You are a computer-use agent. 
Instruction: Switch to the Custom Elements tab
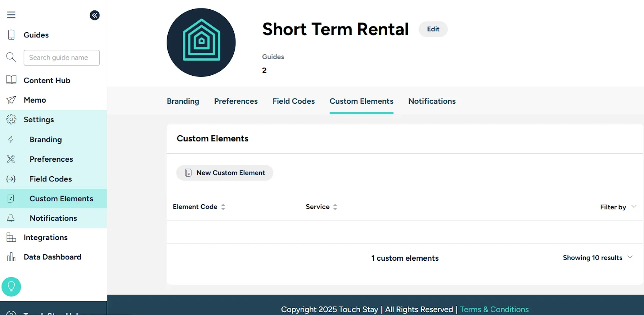click(x=361, y=101)
